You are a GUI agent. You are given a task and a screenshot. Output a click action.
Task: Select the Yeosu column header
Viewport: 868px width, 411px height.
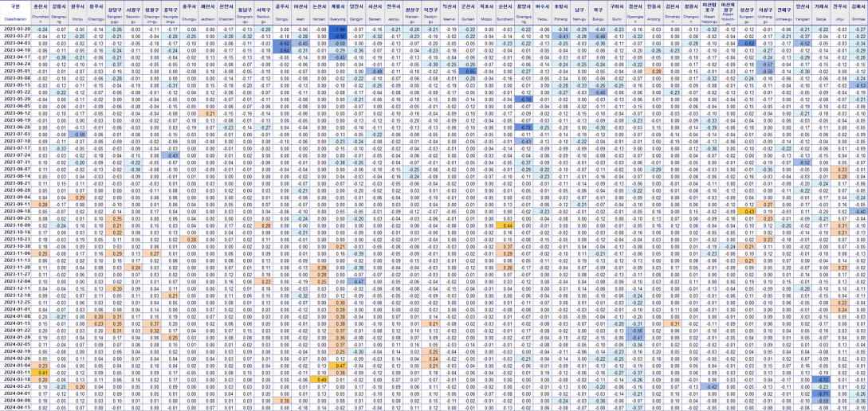pyautogui.click(x=543, y=14)
